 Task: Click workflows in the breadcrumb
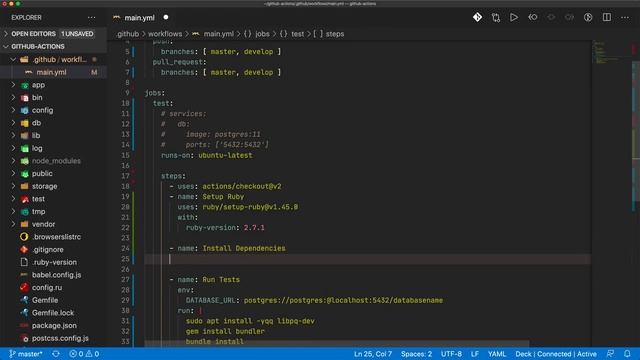(x=165, y=34)
